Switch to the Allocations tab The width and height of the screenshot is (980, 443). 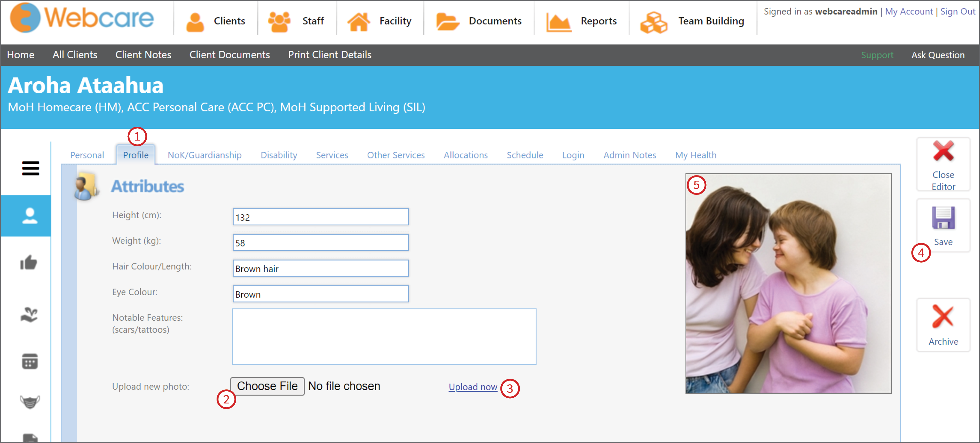(x=465, y=155)
